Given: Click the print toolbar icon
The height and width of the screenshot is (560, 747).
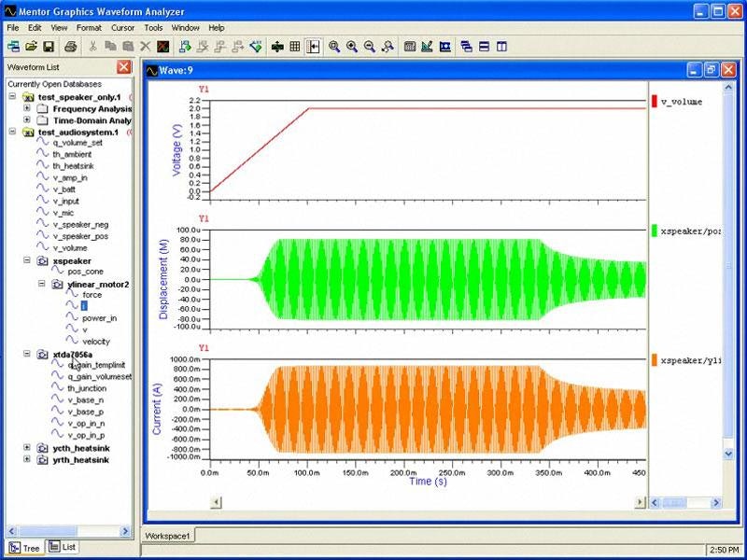Looking at the screenshot, I should point(71,46).
